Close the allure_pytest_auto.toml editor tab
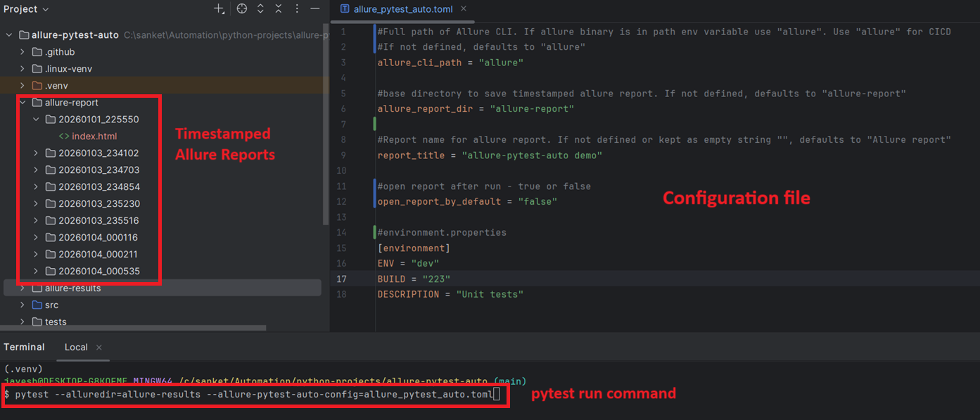This screenshot has width=980, height=420. [x=464, y=9]
